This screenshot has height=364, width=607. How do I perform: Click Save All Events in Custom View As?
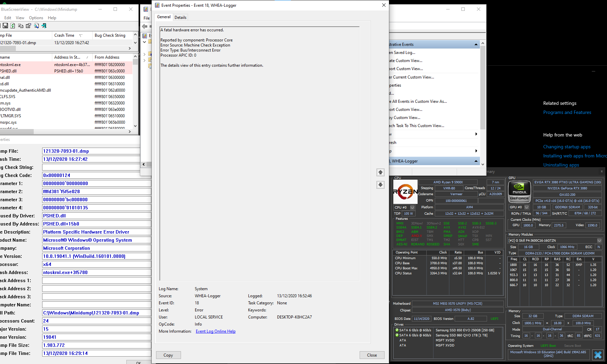coord(418,101)
